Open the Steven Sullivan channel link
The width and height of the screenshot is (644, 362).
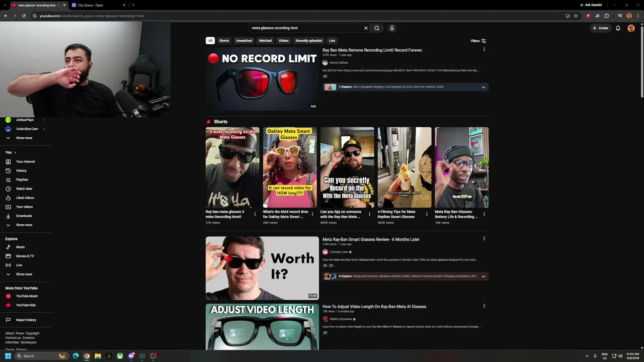point(339,63)
